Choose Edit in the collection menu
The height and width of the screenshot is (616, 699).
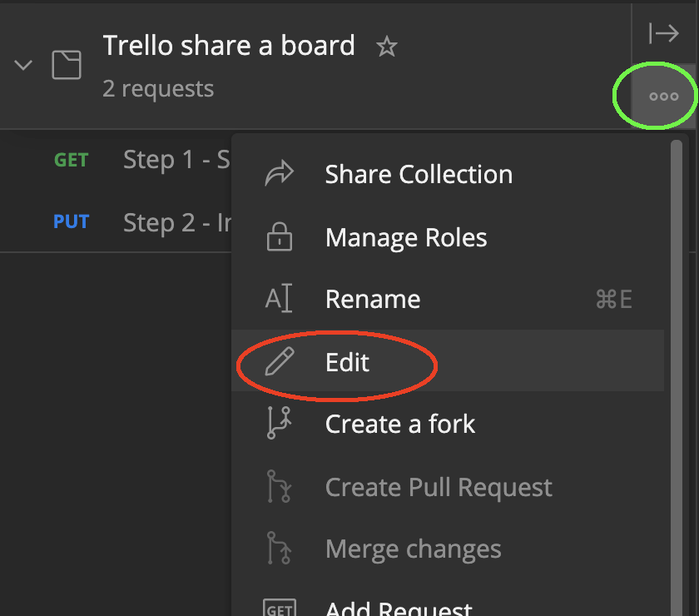pyautogui.click(x=448, y=360)
